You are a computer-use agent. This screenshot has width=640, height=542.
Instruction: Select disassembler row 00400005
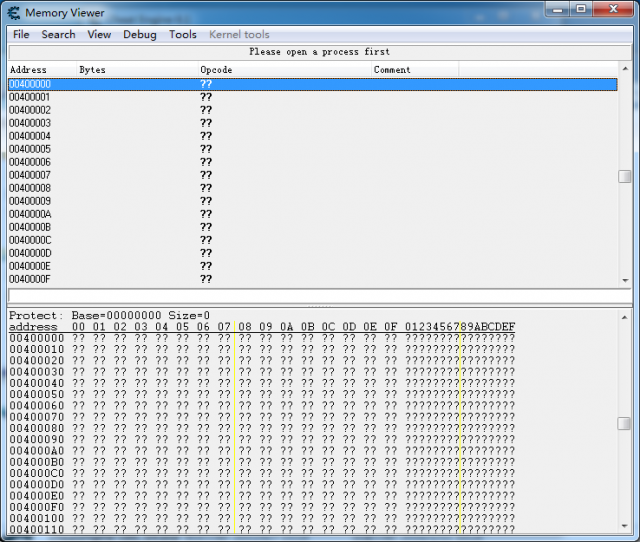313,149
